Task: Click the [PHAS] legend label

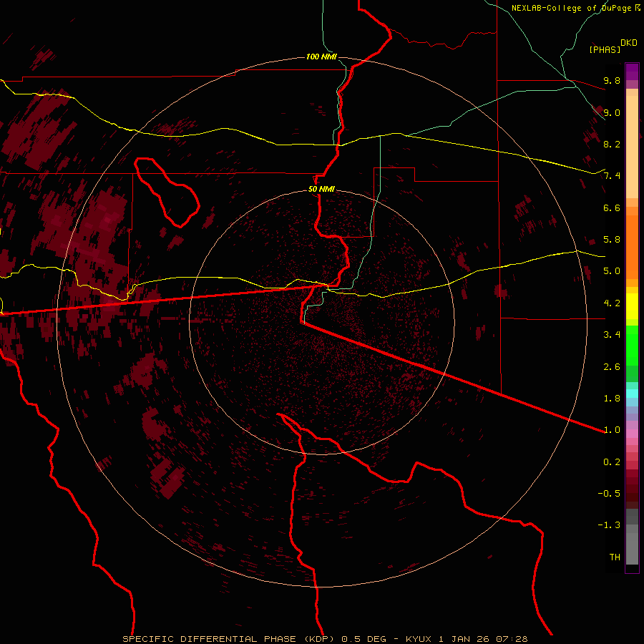Action: (605, 49)
